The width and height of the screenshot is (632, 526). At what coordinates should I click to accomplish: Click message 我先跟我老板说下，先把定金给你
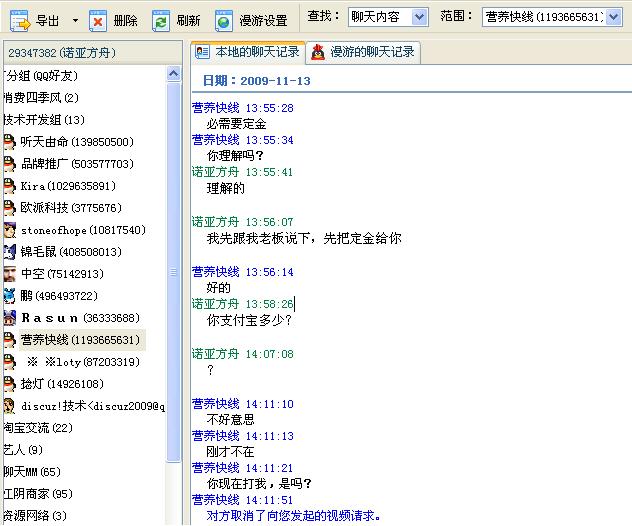pos(304,238)
